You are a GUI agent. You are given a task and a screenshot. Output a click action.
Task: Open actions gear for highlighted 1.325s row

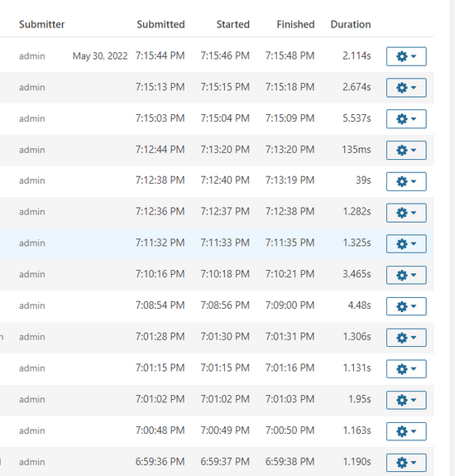[406, 243]
